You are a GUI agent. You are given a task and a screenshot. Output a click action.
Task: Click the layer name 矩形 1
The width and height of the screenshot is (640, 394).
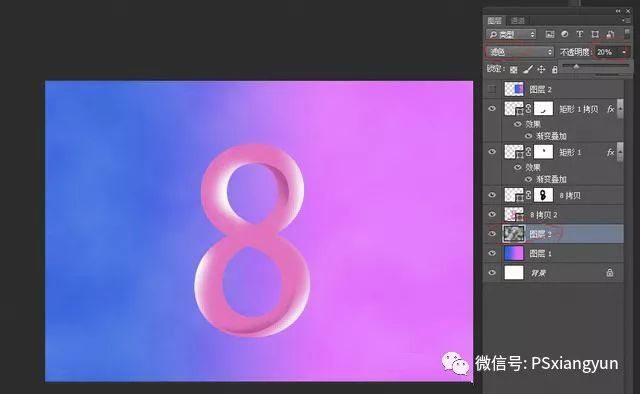pyautogui.click(x=570, y=152)
